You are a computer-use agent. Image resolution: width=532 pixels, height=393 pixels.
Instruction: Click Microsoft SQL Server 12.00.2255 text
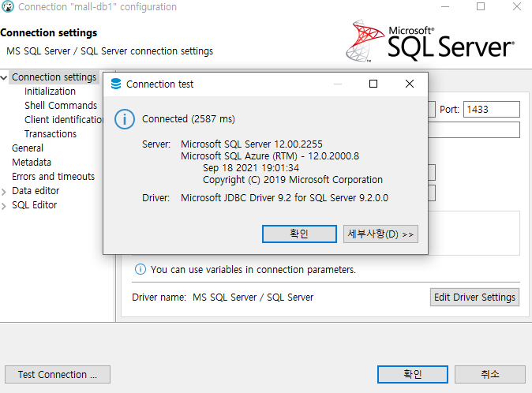(x=252, y=144)
